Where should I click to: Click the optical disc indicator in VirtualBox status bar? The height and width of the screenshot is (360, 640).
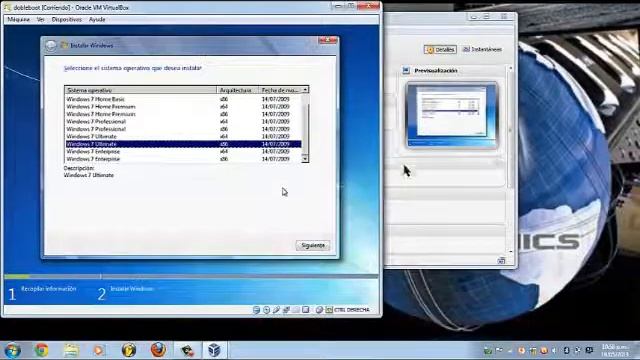[x=266, y=310]
